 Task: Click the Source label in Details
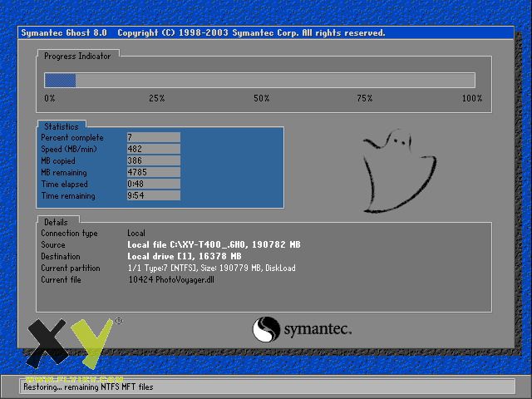(53, 244)
